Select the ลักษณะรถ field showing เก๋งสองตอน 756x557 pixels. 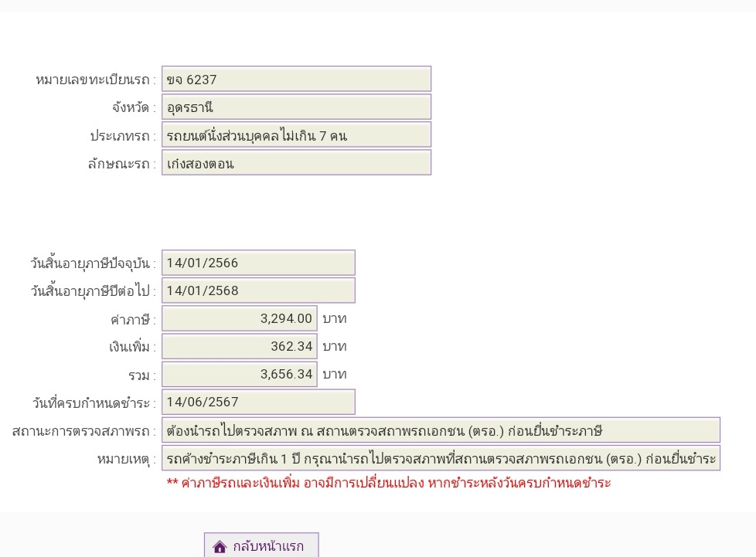(296, 163)
